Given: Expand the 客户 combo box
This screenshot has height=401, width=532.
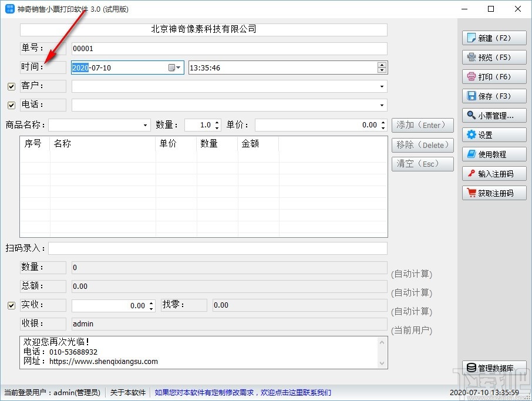Looking at the screenshot, I should (x=382, y=86).
